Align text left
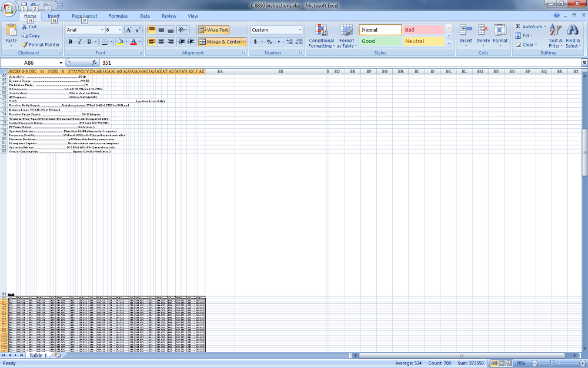588x368 pixels. pyautogui.click(x=152, y=42)
